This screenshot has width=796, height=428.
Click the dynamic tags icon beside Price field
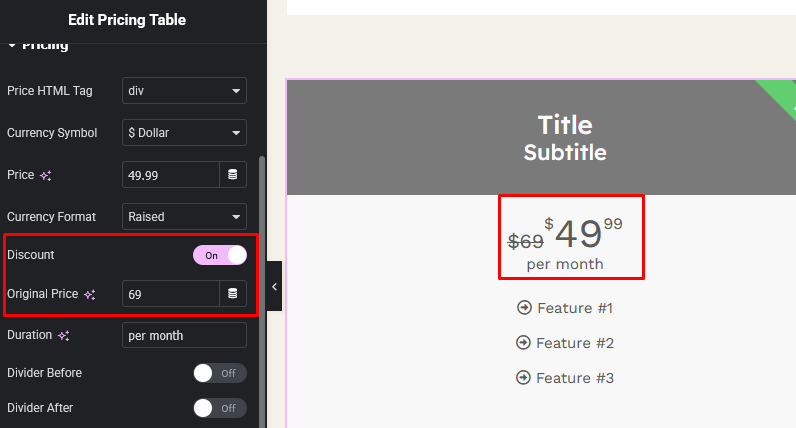coord(233,175)
